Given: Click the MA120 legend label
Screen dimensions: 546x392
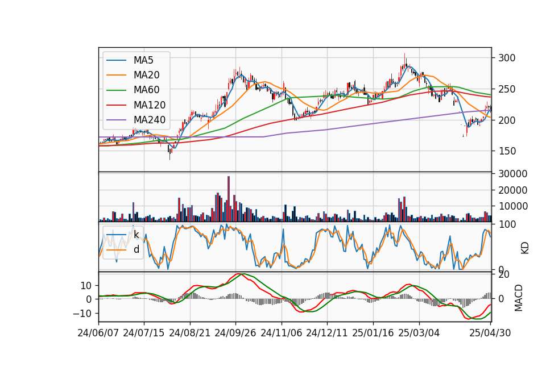Looking at the screenshot, I should 150,105.
